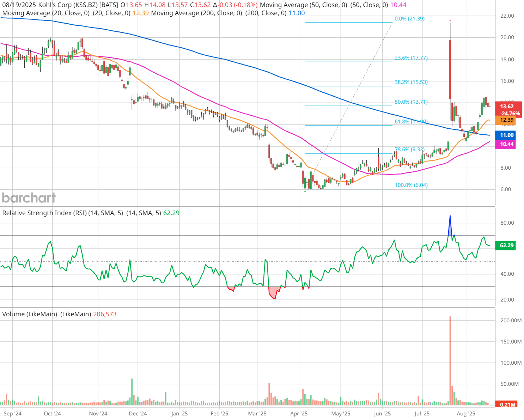
Task: Click the Aug '25 date label
Action: tap(466, 414)
